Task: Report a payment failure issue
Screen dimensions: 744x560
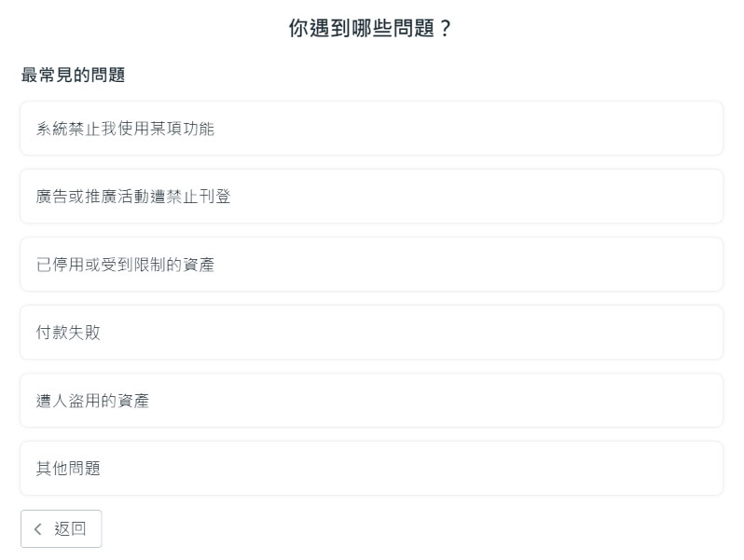Action: click(371, 333)
